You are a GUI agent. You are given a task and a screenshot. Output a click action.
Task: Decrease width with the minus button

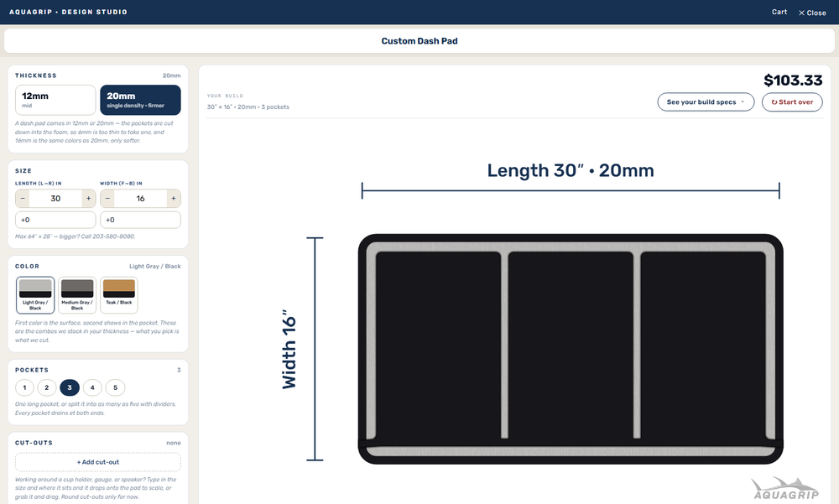coord(107,199)
